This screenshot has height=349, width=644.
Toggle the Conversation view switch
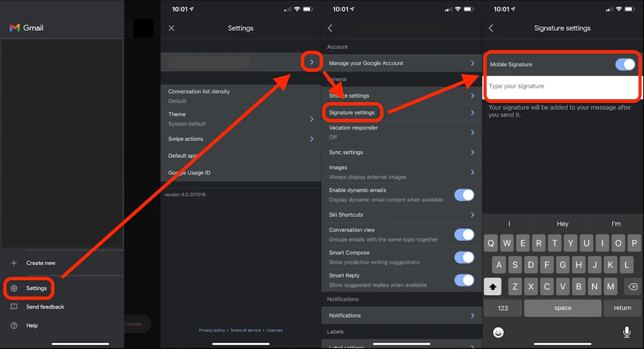click(x=464, y=235)
